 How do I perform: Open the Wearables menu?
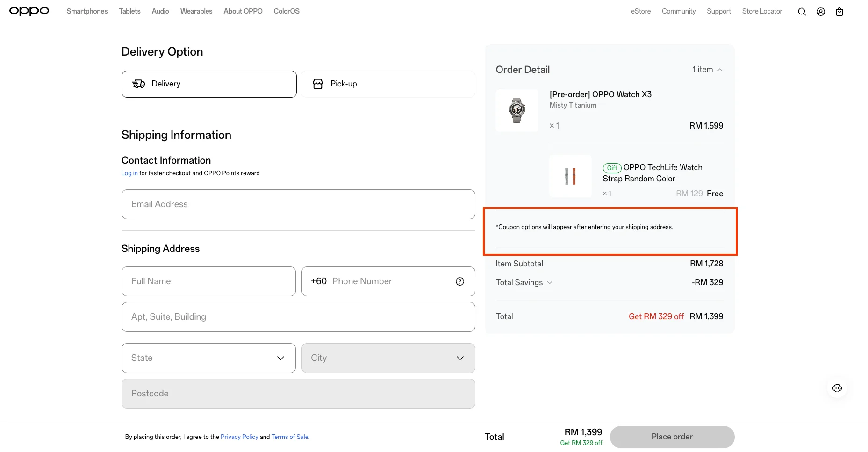pos(196,11)
